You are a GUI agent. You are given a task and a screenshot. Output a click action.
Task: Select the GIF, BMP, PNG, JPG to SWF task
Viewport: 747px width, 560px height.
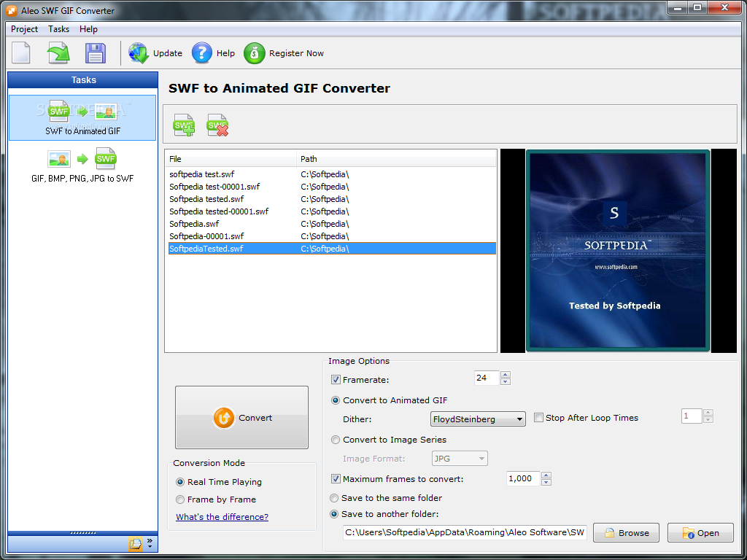click(82, 166)
